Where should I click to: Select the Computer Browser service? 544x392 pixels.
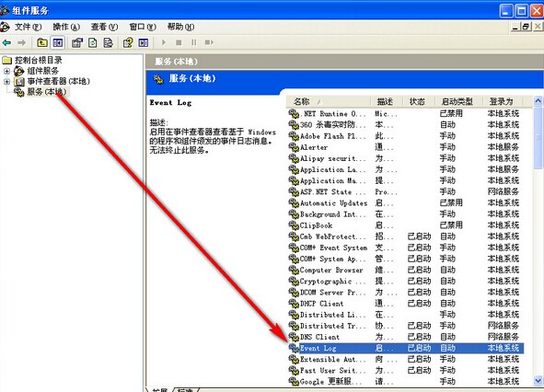tap(405, 270)
